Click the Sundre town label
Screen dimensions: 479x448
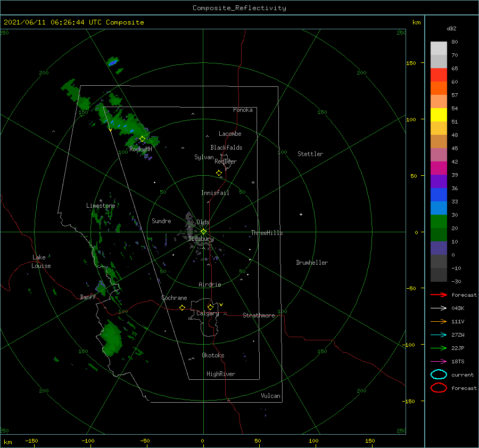tap(161, 221)
